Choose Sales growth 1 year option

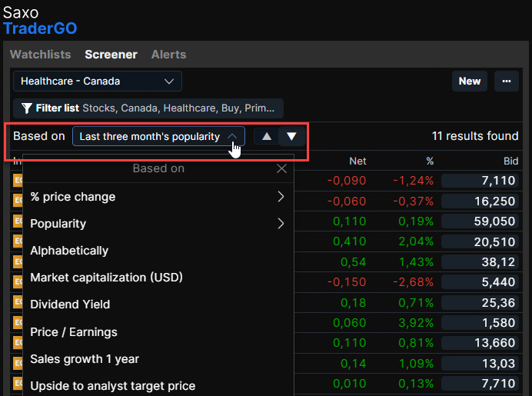[85, 359]
